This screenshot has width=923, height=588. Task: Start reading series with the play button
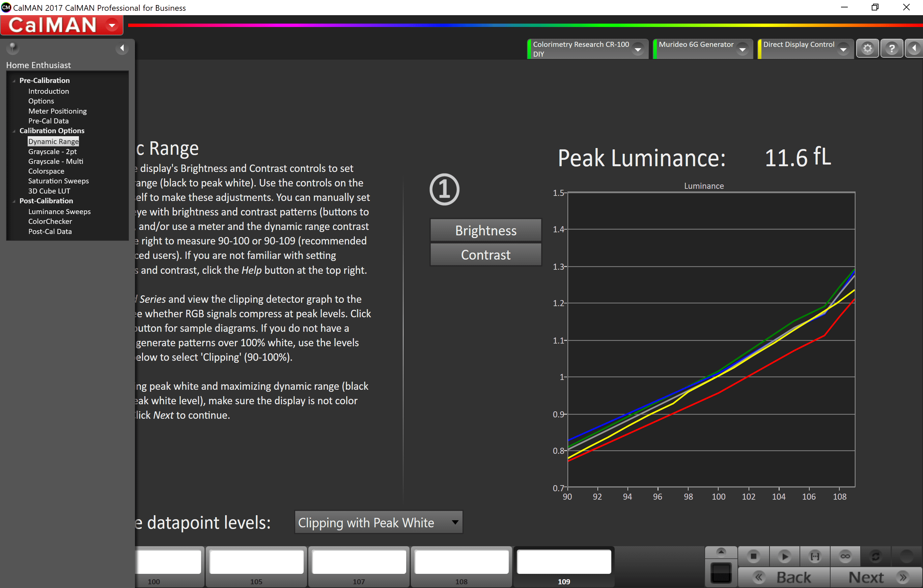click(784, 557)
